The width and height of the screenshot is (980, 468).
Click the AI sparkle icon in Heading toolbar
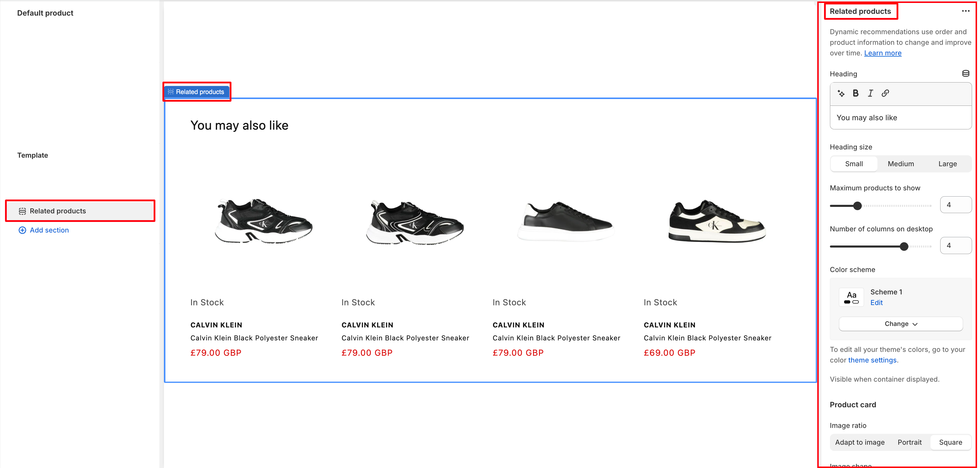coord(841,93)
